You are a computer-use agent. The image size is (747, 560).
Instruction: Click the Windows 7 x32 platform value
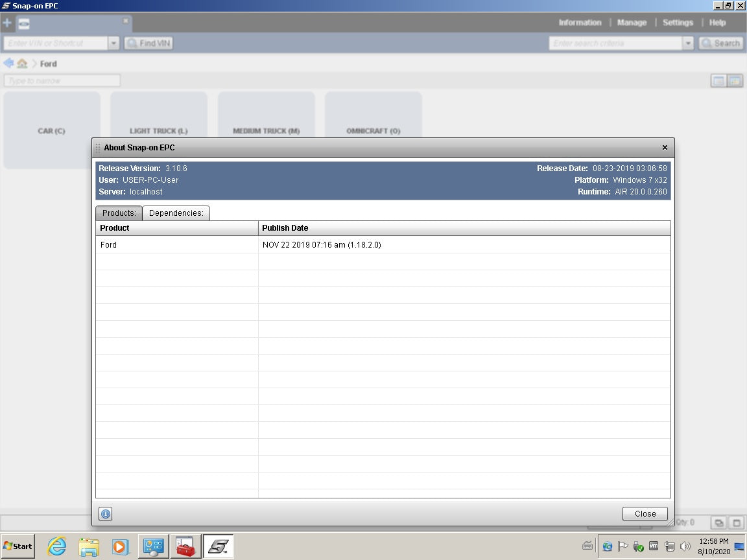click(x=640, y=180)
